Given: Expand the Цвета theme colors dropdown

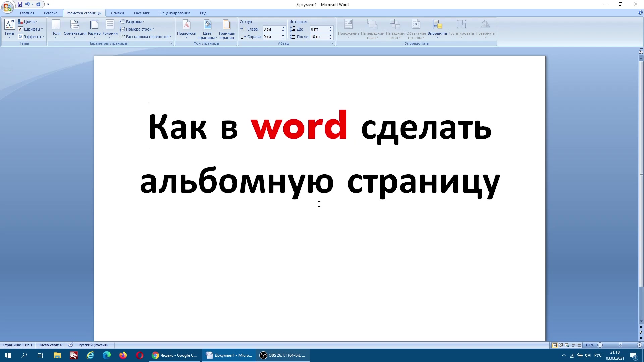Looking at the screenshot, I should tap(28, 22).
